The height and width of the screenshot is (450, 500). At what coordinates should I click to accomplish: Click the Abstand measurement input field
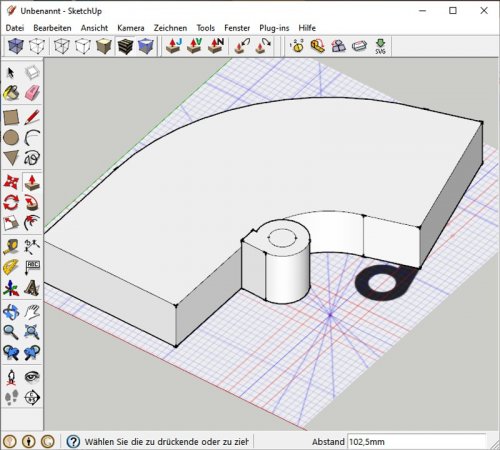[417, 442]
